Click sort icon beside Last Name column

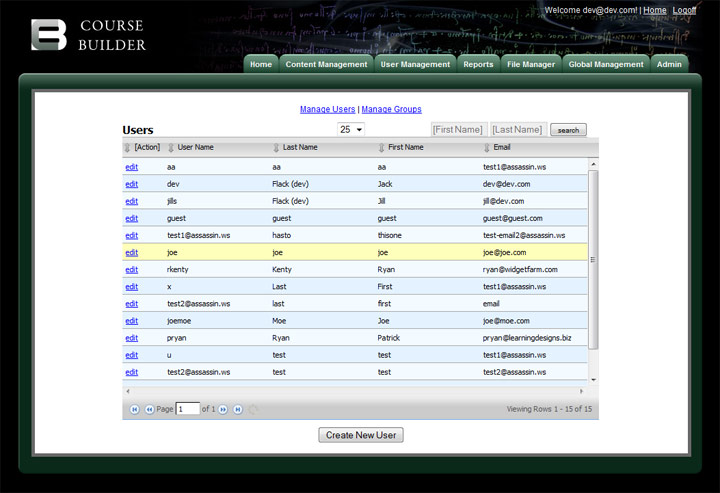point(276,148)
